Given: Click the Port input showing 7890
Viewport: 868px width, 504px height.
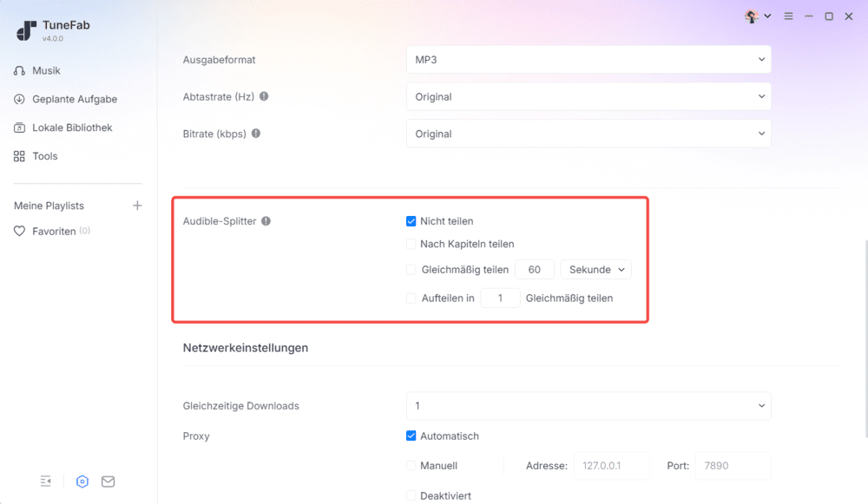Looking at the screenshot, I should point(733,466).
